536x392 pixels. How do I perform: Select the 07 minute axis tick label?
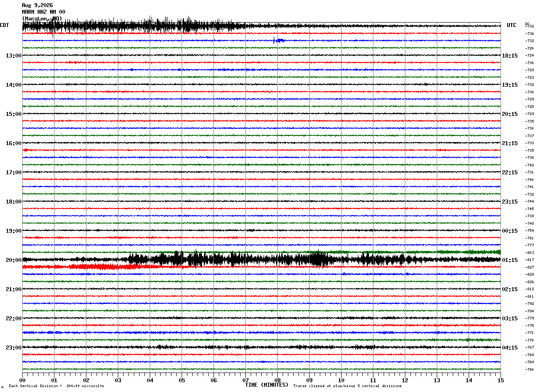[x=245, y=380]
